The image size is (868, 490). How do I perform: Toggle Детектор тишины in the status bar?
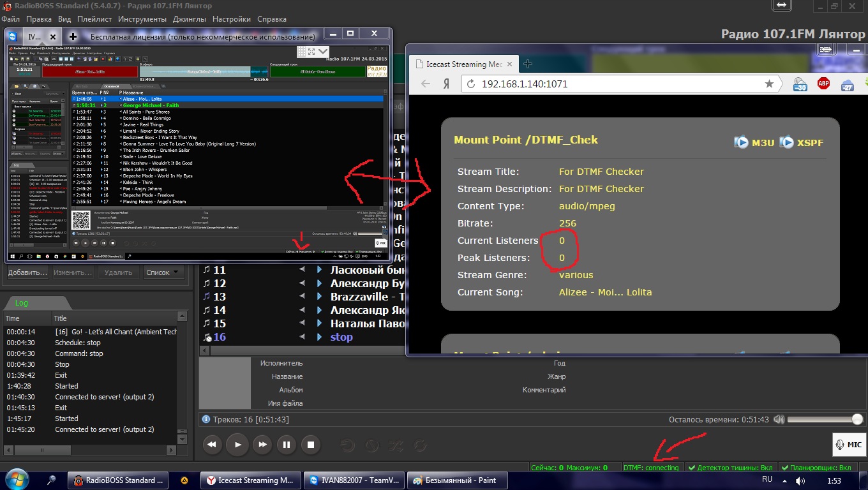pos(731,468)
